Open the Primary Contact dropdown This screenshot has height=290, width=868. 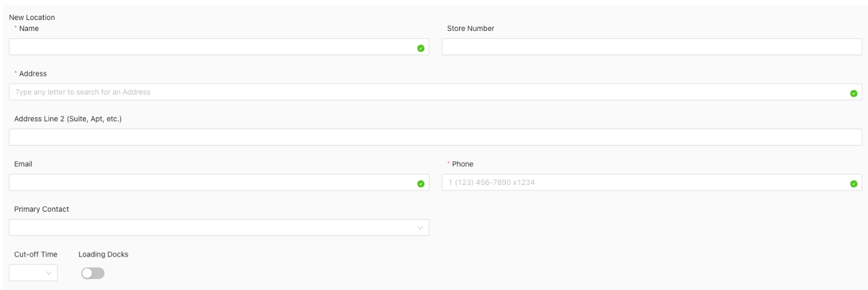(219, 228)
